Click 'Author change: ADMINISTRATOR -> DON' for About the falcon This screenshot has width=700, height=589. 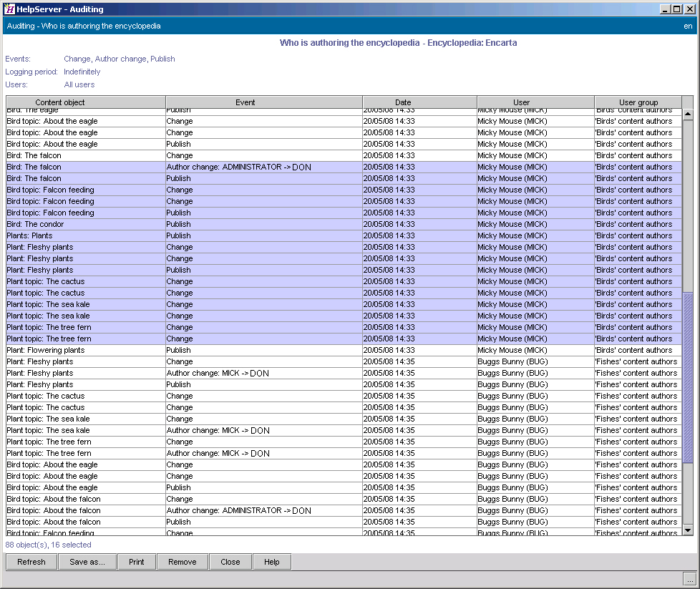click(x=239, y=510)
